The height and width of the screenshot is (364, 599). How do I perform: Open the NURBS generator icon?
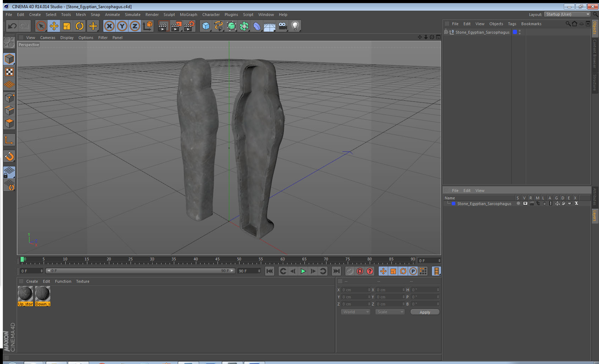coord(231,26)
